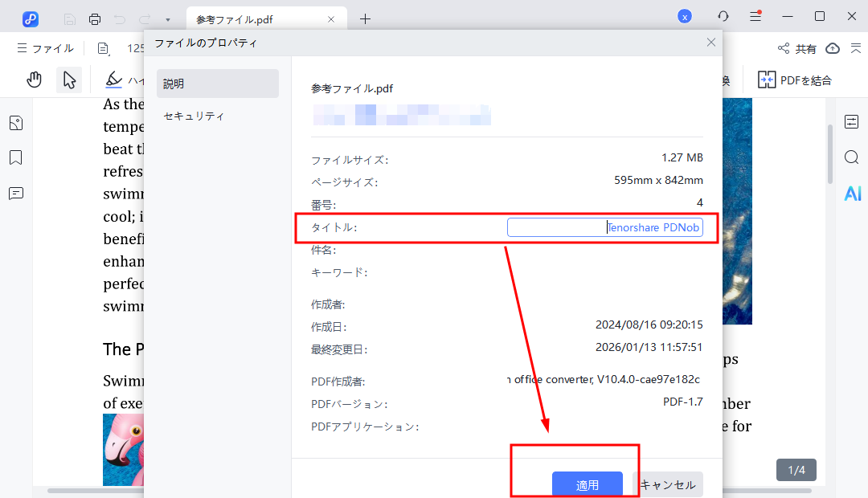Viewport: 868px width, 498px height.
Task: Click the search magnifier icon
Action: (x=852, y=157)
